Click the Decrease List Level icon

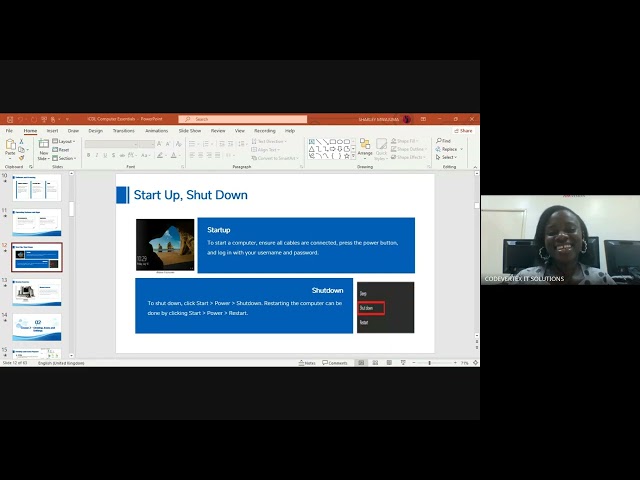coord(222,144)
